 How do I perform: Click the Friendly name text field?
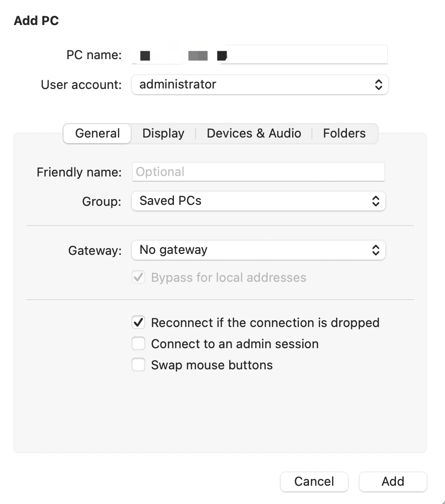point(259,172)
